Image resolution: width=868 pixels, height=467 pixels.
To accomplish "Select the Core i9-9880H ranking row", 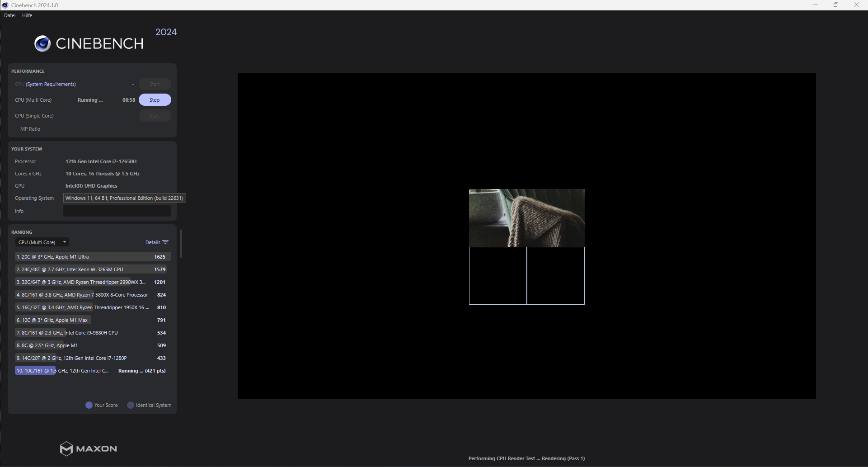I will [x=93, y=333].
